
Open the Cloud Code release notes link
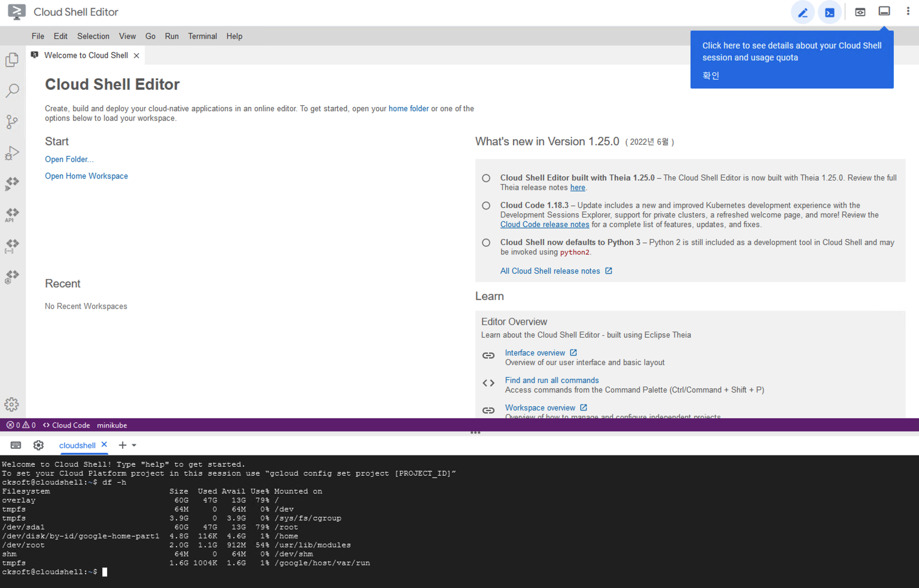click(x=545, y=225)
